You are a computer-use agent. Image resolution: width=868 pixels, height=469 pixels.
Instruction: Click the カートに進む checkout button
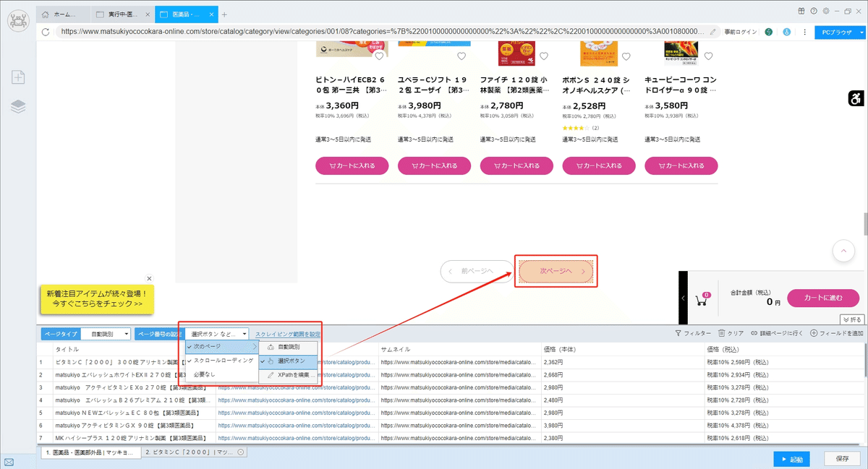click(x=823, y=298)
